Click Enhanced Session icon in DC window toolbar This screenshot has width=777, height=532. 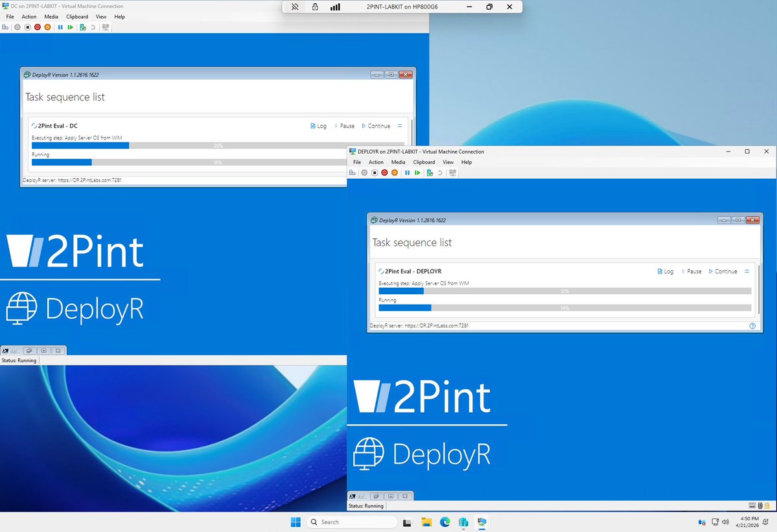106,27
